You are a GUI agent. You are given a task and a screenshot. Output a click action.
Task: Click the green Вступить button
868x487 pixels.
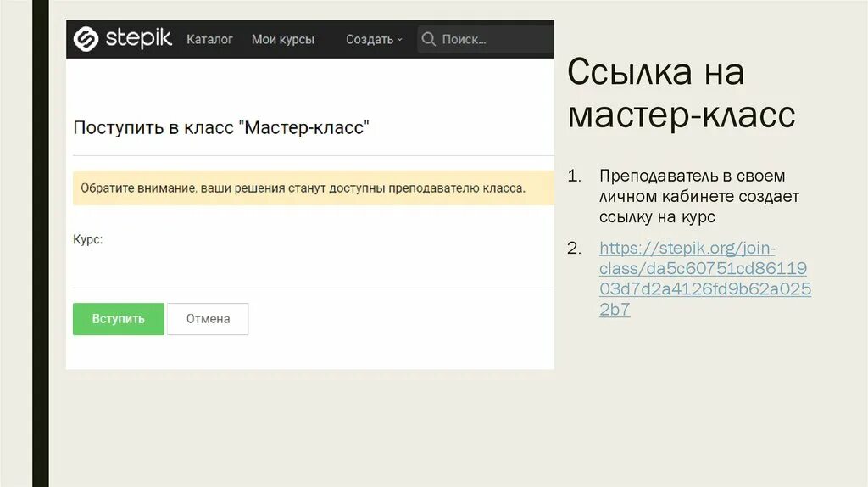pos(119,318)
